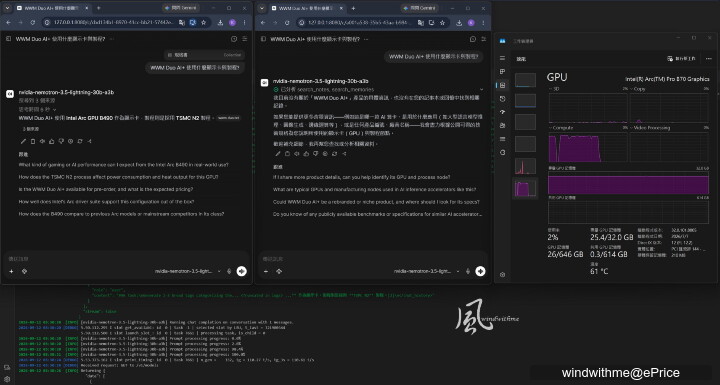Open Task Manager more options ellipsis
Screen dimensions: 720x385
point(709,59)
